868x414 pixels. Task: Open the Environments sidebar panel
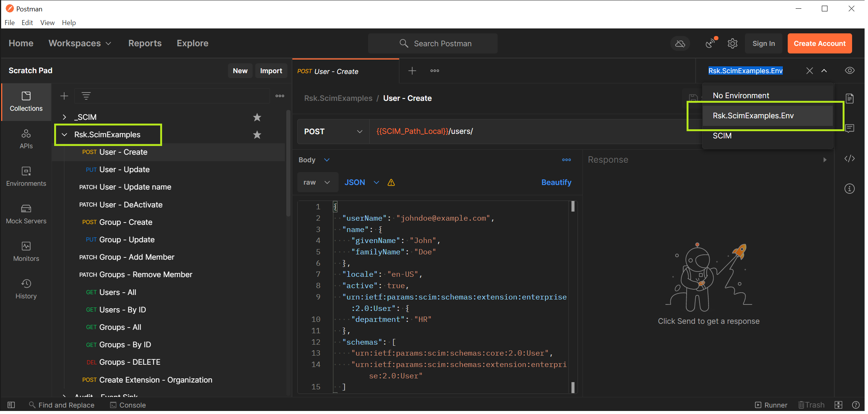[x=26, y=177]
